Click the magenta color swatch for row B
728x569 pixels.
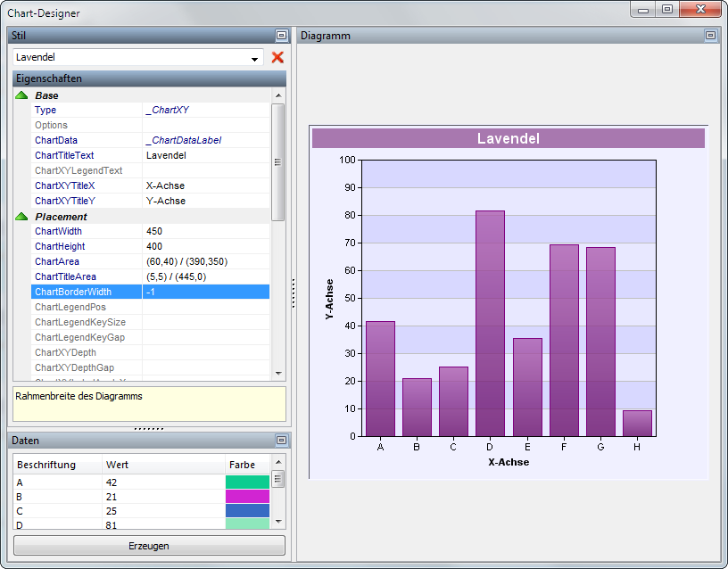pos(247,497)
